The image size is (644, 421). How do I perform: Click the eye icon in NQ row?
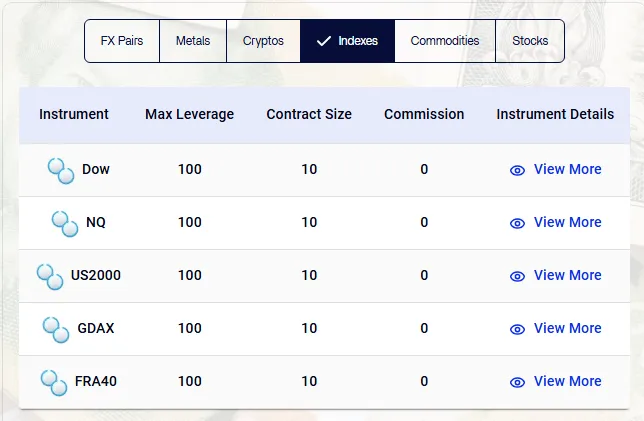(x=517, y=223)
